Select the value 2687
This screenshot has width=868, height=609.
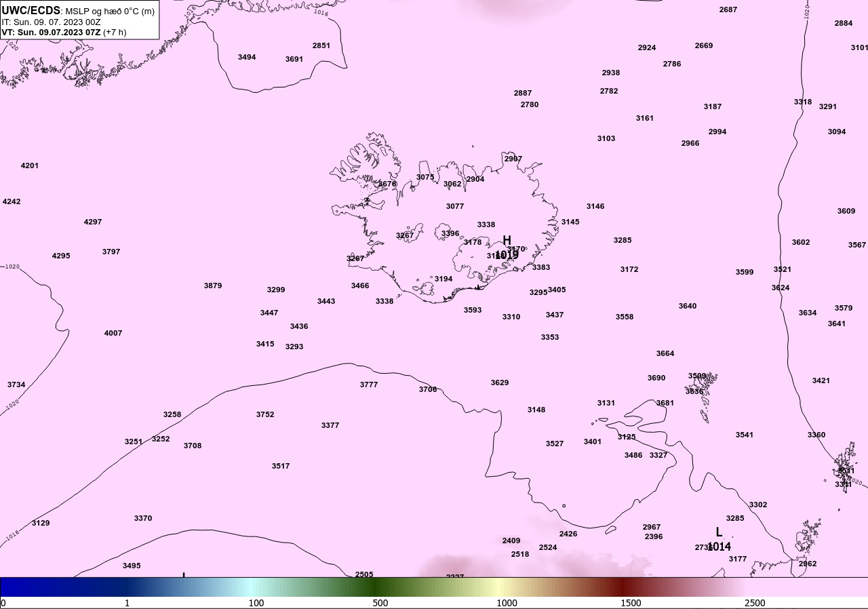coord(728,9)
